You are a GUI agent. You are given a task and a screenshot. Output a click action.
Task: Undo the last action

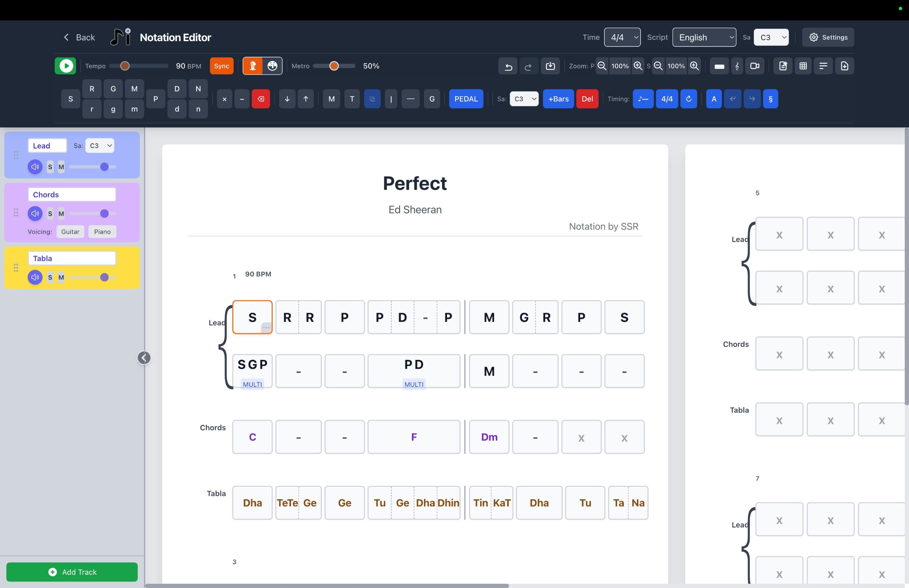pos(508,66)
